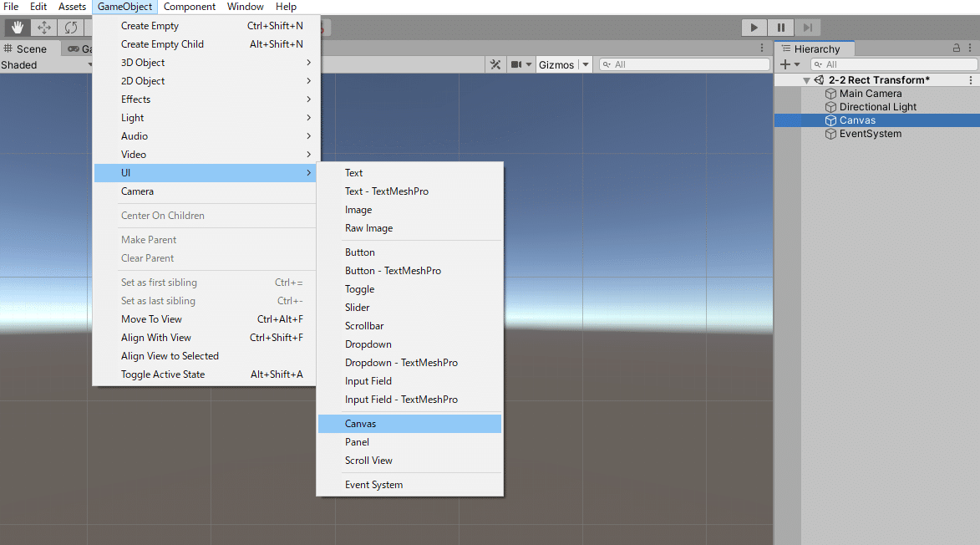Create a Button - TextMeshPro element
Viewport: 980px width, 545px height.
click(x=409, y=271)
